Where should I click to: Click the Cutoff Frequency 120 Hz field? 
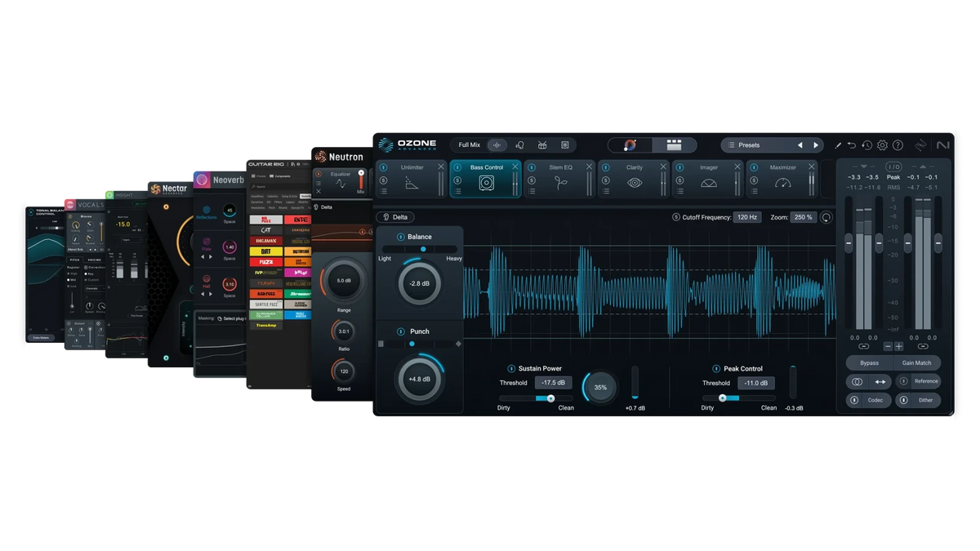click(x=746, y=218)
